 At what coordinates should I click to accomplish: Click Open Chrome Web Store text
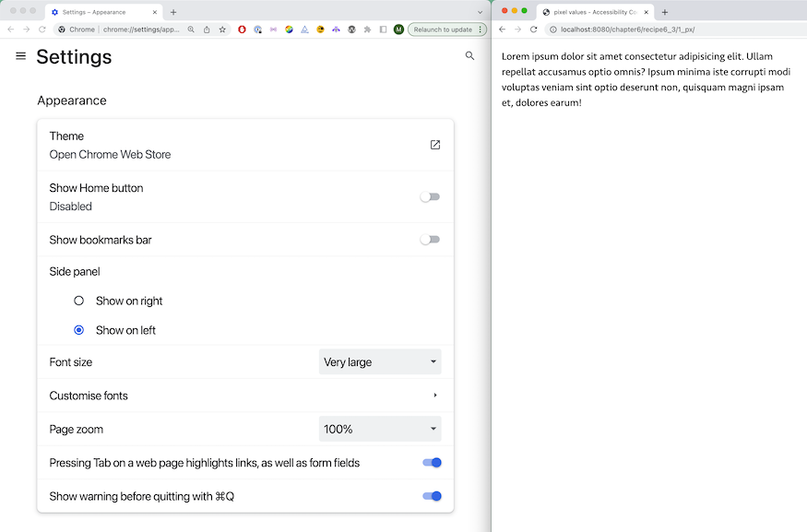coord(110,154)
